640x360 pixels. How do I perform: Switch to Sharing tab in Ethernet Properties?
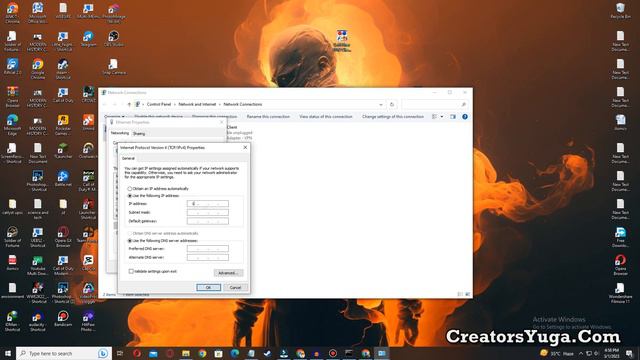139,133
